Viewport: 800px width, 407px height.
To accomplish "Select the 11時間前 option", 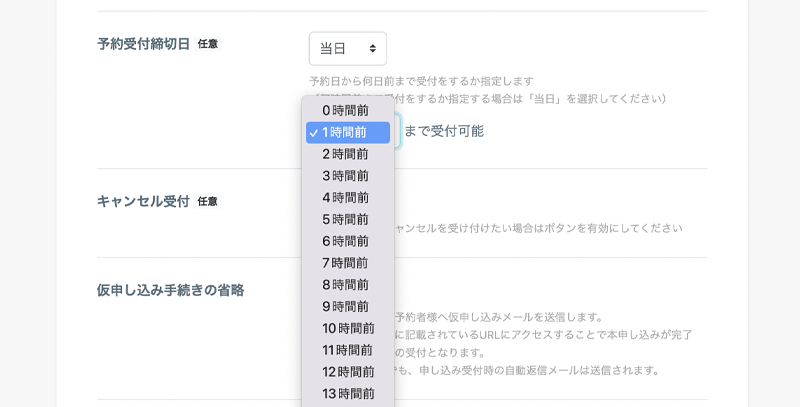I will point(348,350).
